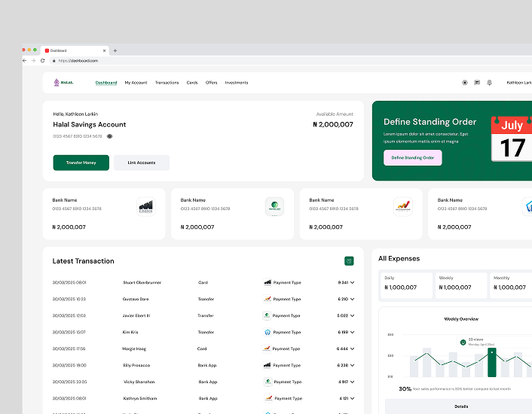Expand the Margie Haag transaction row chevron
Viewport: 532px width, 414px height.
point(352,349)
